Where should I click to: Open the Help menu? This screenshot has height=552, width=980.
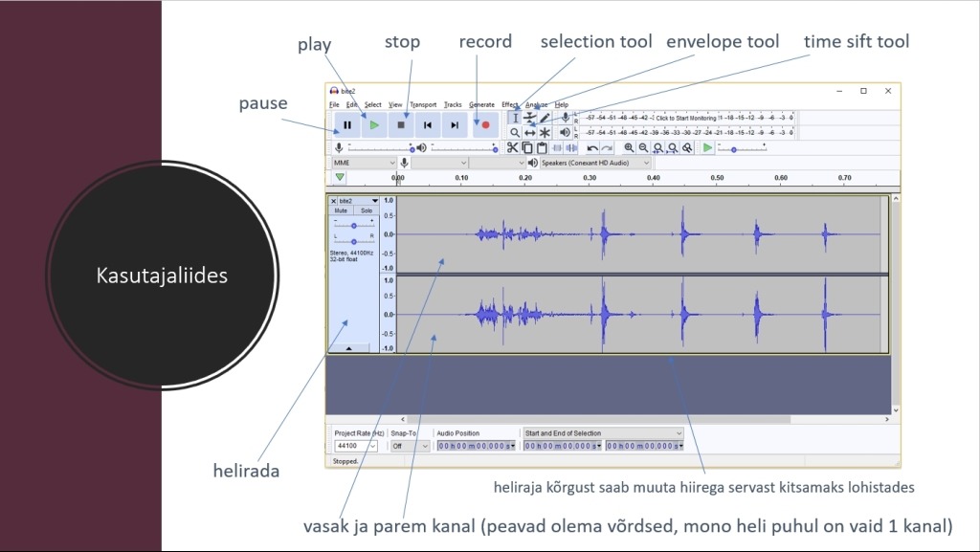click(562, 105)
